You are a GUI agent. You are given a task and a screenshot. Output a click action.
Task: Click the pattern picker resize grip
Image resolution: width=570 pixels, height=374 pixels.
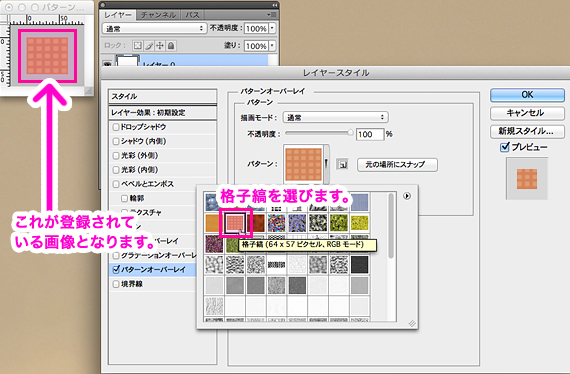pyautogui.click(x=412, y=323)
